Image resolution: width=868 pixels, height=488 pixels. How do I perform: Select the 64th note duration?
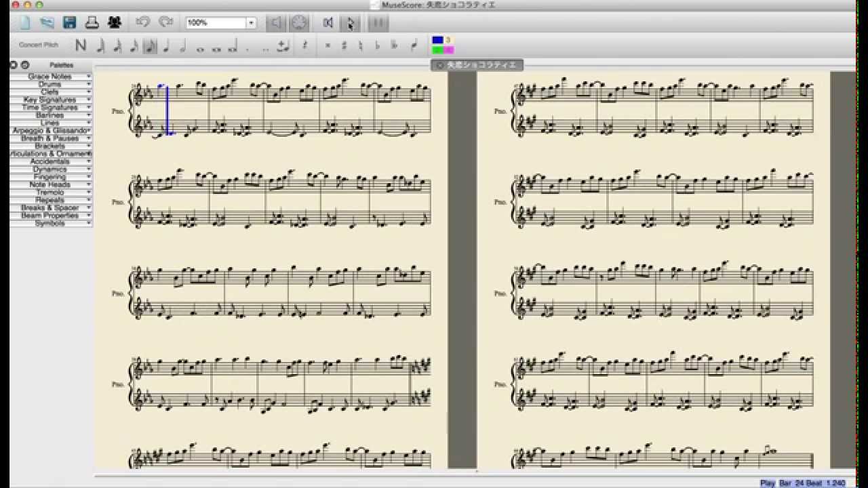[x=100, y=46]
